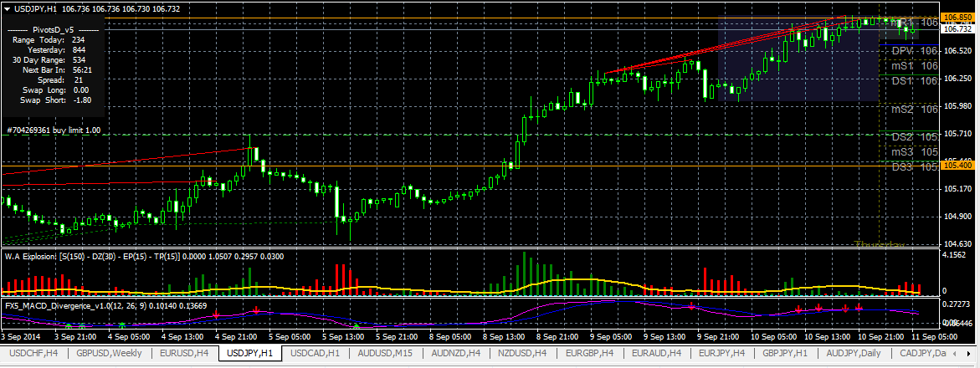Click the DS1 pivot level label

pyautogui.click(x=903, y=80)
